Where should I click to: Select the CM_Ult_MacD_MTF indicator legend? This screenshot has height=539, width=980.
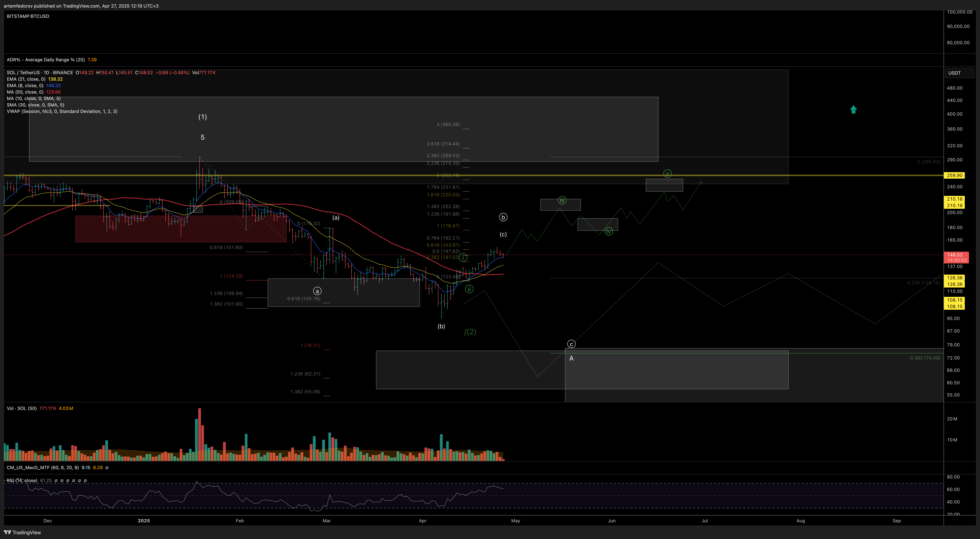point(57,467)
